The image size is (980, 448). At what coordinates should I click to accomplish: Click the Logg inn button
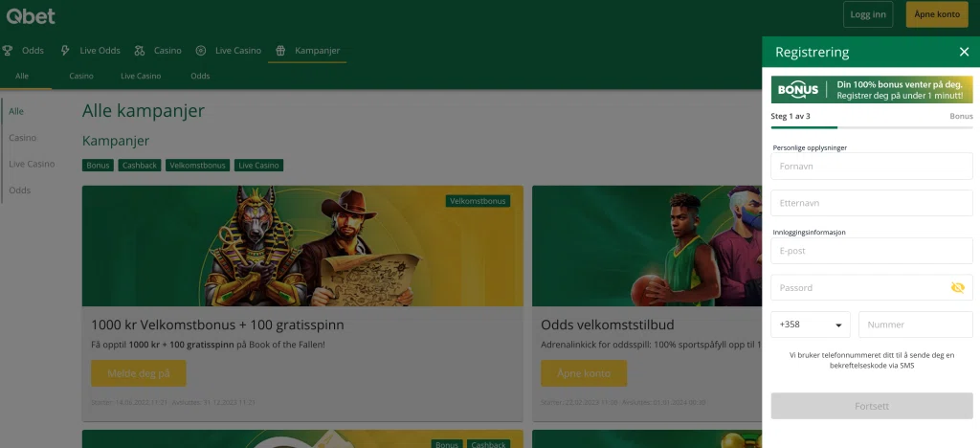868,14
